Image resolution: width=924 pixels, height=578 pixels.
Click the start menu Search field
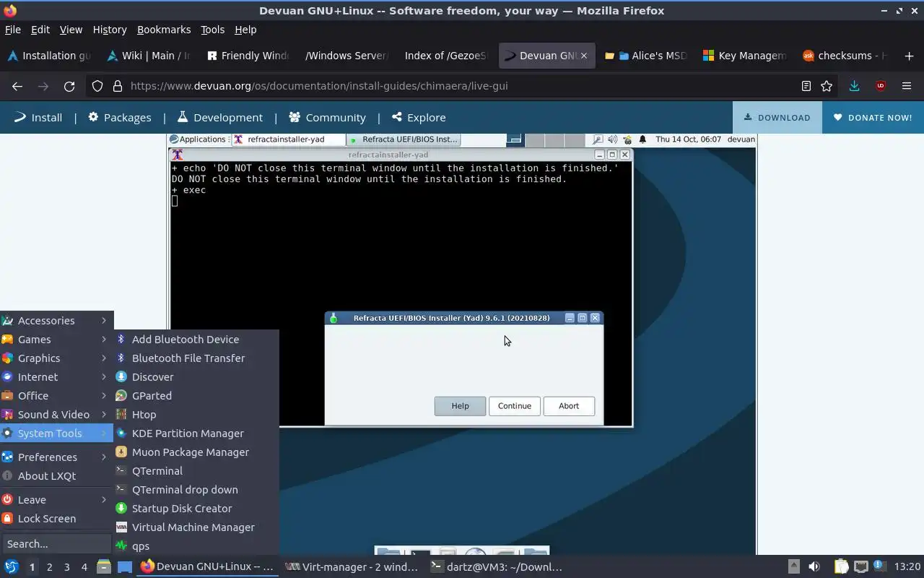point(56,543)
